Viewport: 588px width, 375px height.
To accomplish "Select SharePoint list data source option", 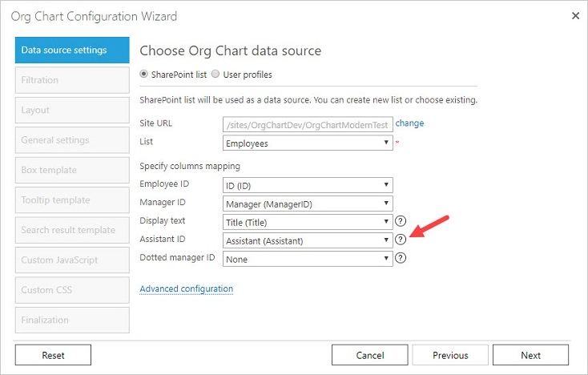I will coord(143,74).
